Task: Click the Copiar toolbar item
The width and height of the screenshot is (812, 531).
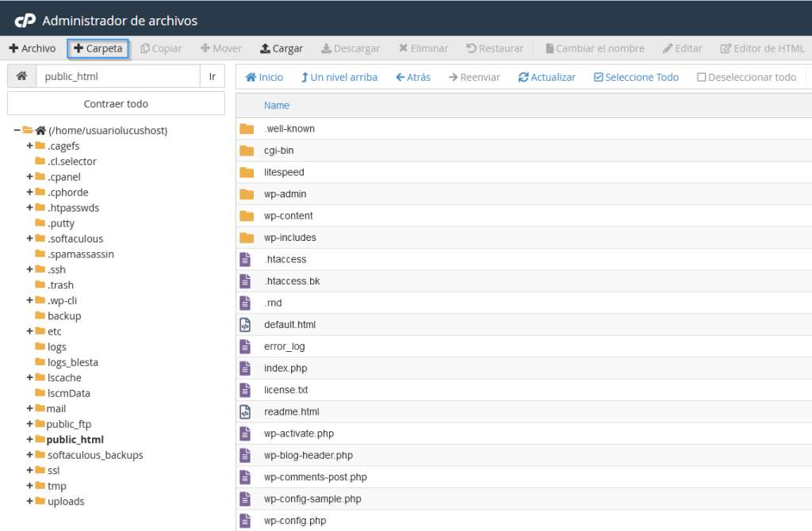Action: pos(161,48)
